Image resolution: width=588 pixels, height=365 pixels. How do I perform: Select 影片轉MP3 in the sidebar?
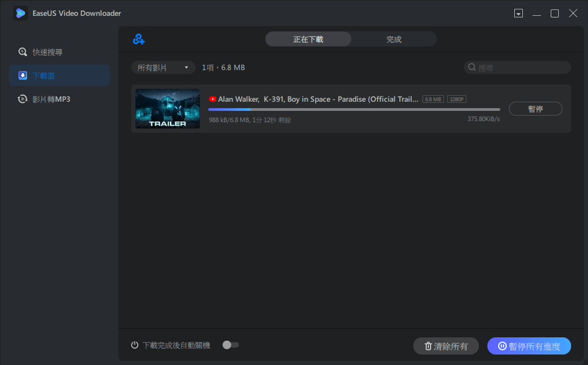pos(51,99)
